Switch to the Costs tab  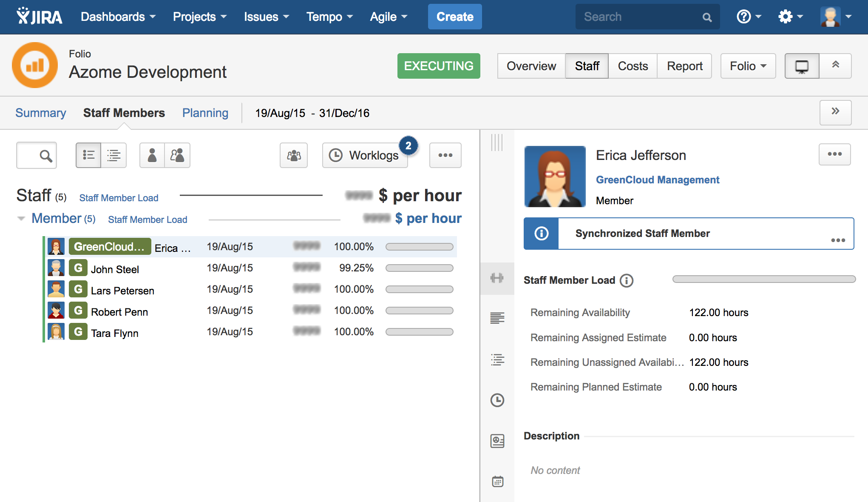(633, 66)
